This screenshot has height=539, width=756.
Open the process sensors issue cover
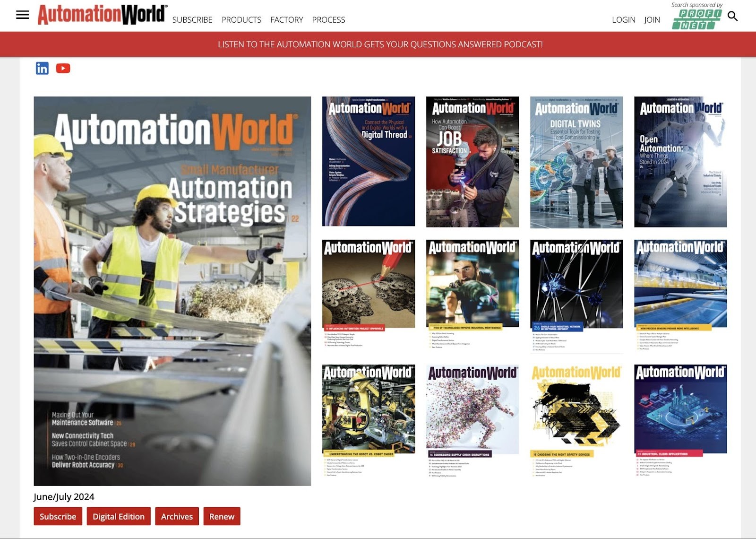pos(680,296)
